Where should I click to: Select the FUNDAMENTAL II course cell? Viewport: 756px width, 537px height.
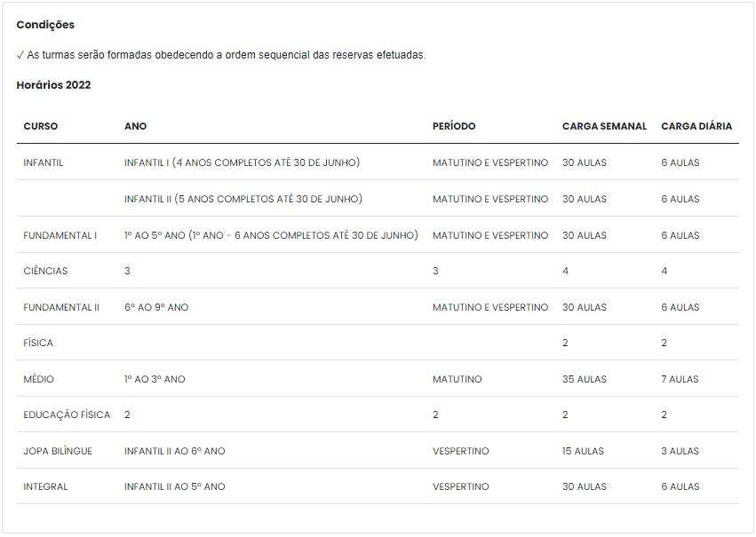(61, 307)
